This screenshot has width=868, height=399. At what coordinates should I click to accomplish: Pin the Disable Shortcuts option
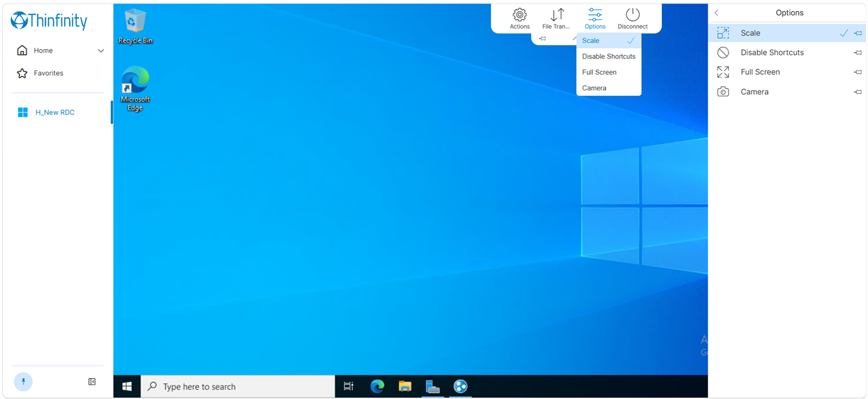tap(858, 52)
